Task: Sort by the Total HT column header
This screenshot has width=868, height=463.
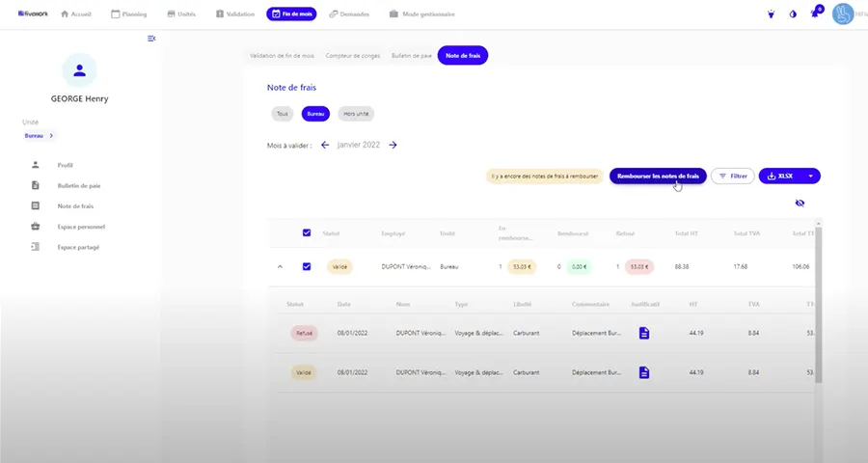Action: tap(687, 233)
